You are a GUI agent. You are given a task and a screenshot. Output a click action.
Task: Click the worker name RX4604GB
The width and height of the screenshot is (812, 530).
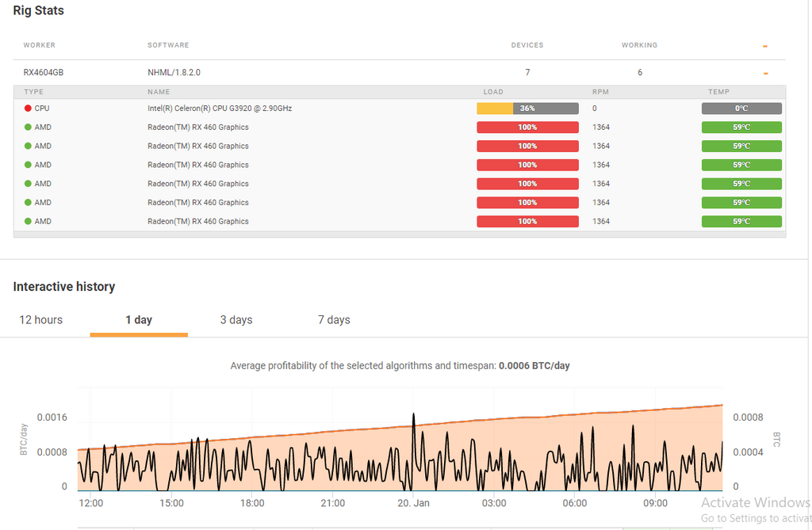click(44, 72)
